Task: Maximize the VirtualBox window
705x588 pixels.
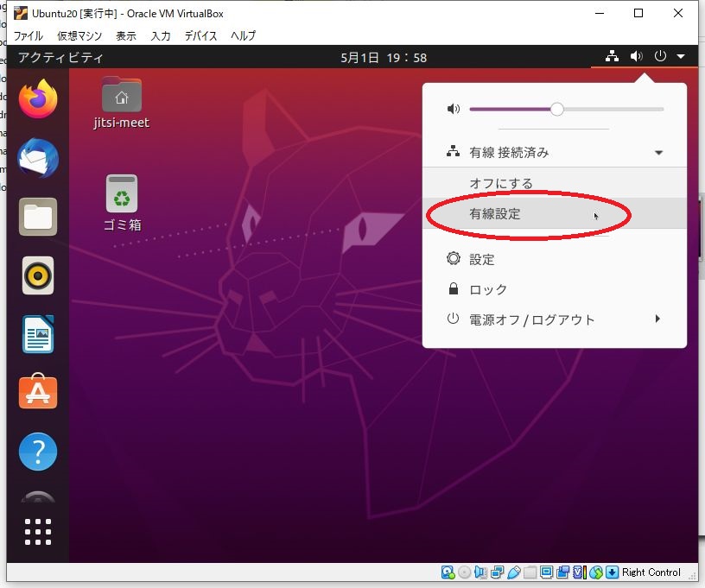Action: coord(638,13)
